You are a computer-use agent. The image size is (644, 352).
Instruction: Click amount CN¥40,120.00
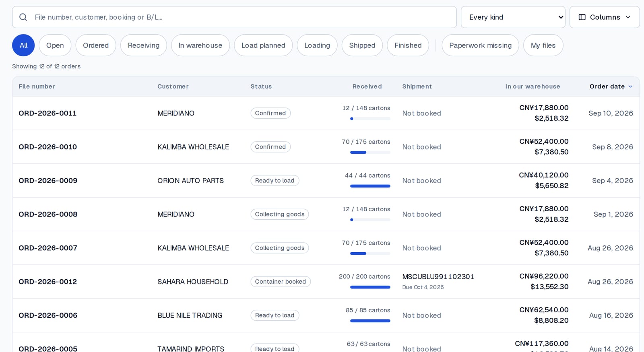[x=544, y=175]
